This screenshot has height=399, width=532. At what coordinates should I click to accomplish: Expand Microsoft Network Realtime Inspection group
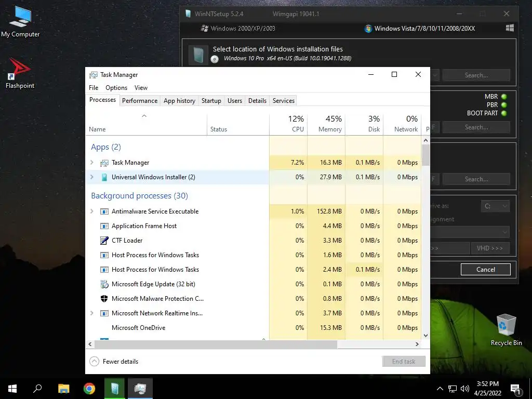pyautogui.click(x=91, y=313)
